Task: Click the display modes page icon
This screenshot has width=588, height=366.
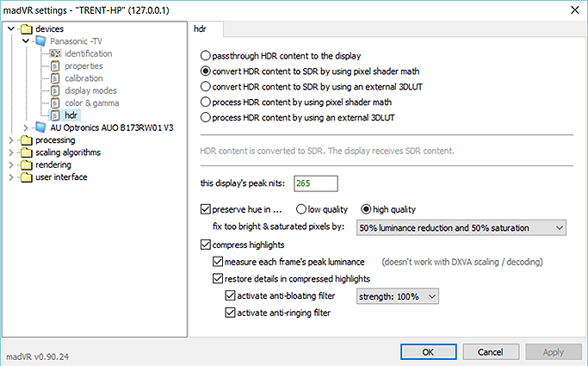Action: (x=55, y=90)
